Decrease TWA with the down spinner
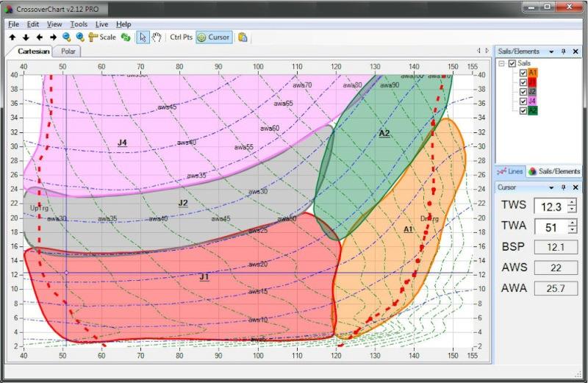The image size is (588, 383). 573,230
